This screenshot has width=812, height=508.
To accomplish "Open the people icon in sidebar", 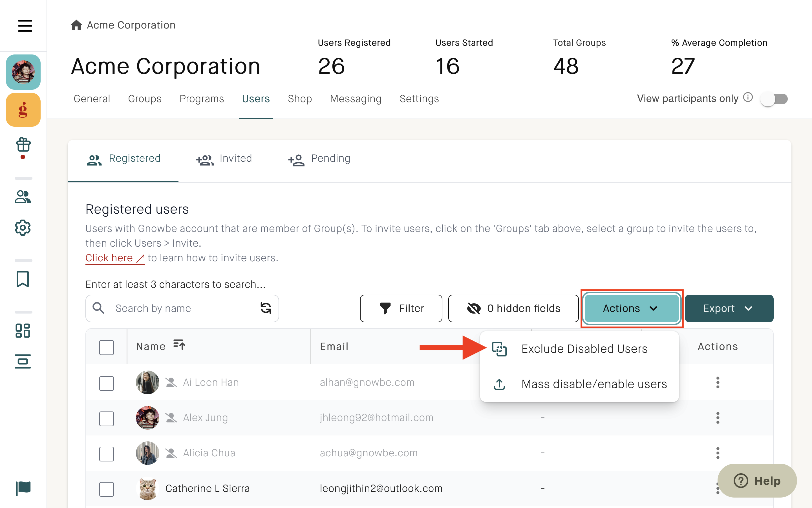I will coord(23,197).
